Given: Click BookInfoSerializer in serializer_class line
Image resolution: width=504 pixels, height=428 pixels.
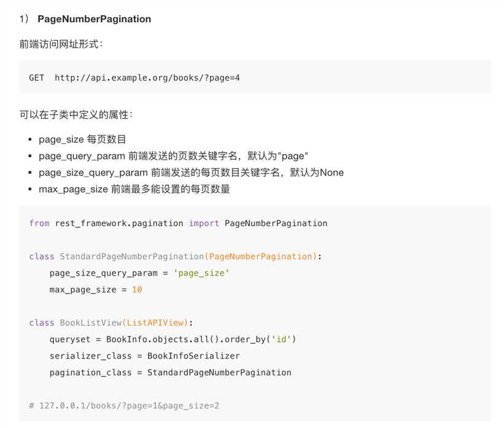Looking at the screenshot, I should pyautogui.click(x=193, y=356).
